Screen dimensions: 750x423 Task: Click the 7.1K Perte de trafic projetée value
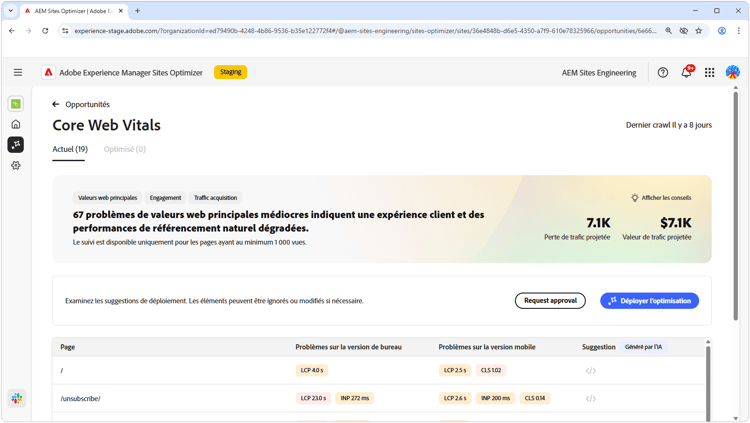click(598, 223)
